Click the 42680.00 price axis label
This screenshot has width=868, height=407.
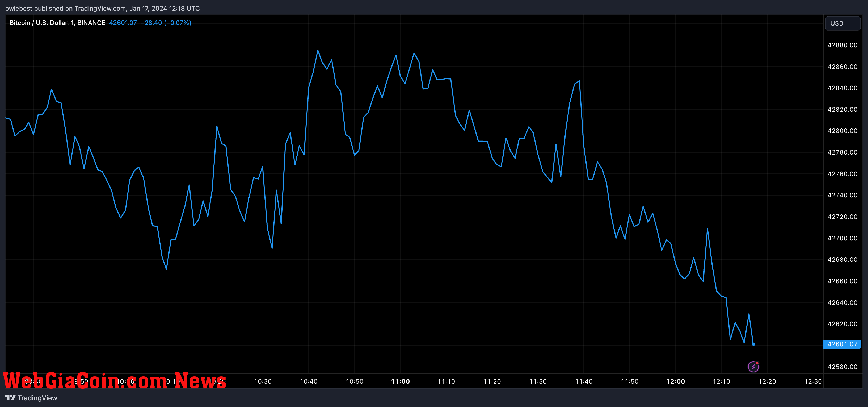tap(842, 260)
